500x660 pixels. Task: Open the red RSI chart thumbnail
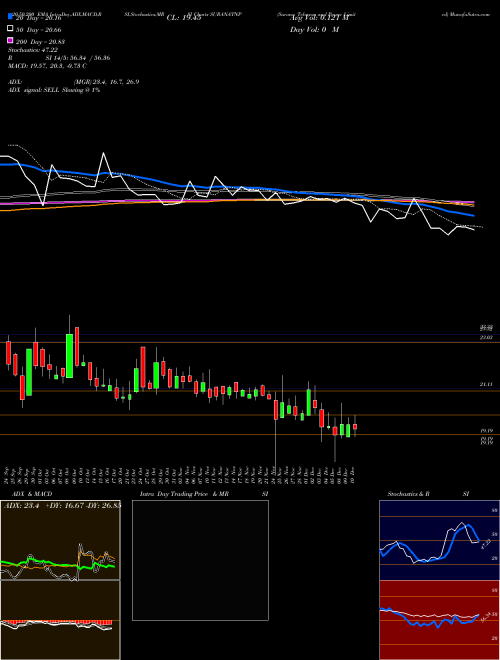[439, 620]
